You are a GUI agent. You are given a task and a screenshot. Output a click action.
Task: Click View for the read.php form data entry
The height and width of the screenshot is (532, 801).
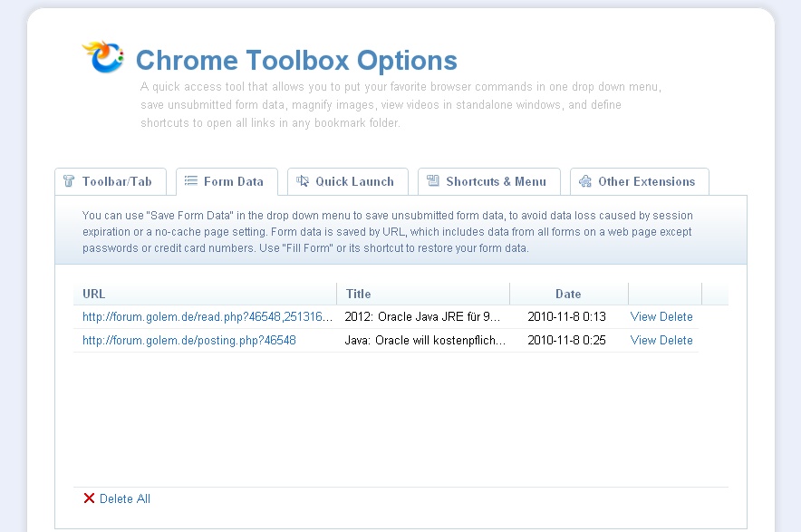pyautogui.click(x=642, y=317)
